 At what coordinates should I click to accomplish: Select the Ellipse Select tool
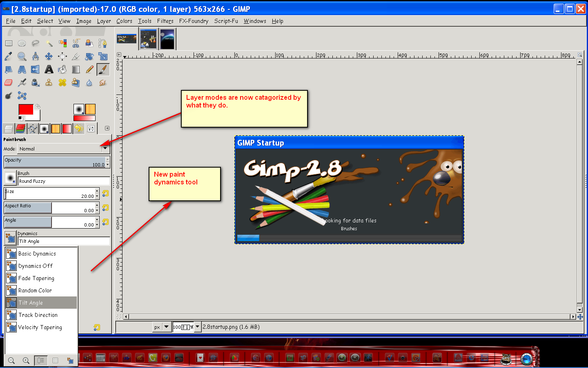tap(22, 43)
